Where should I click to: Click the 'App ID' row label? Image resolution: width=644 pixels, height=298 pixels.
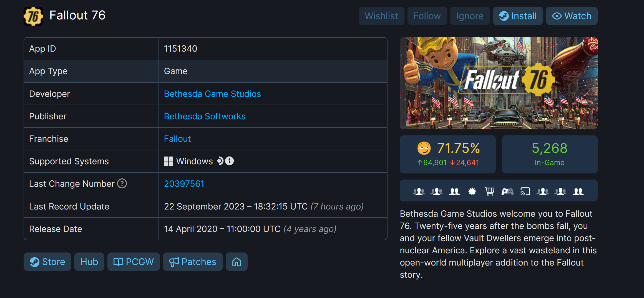pos(42,49)
